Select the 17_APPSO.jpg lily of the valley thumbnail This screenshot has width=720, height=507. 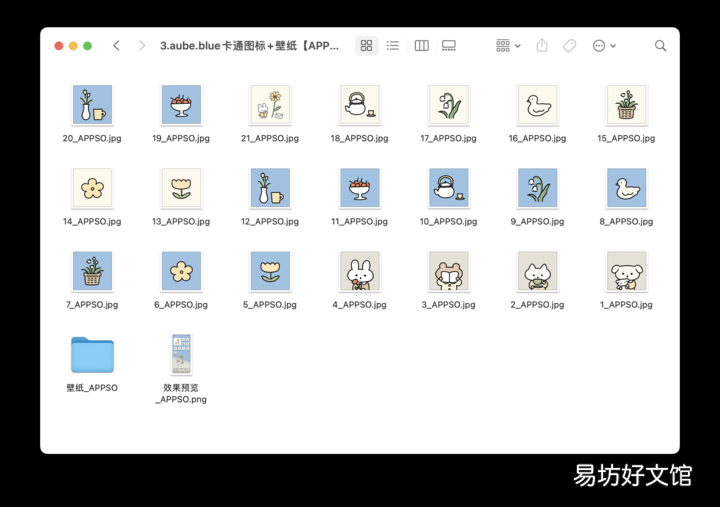click(449, 105)
